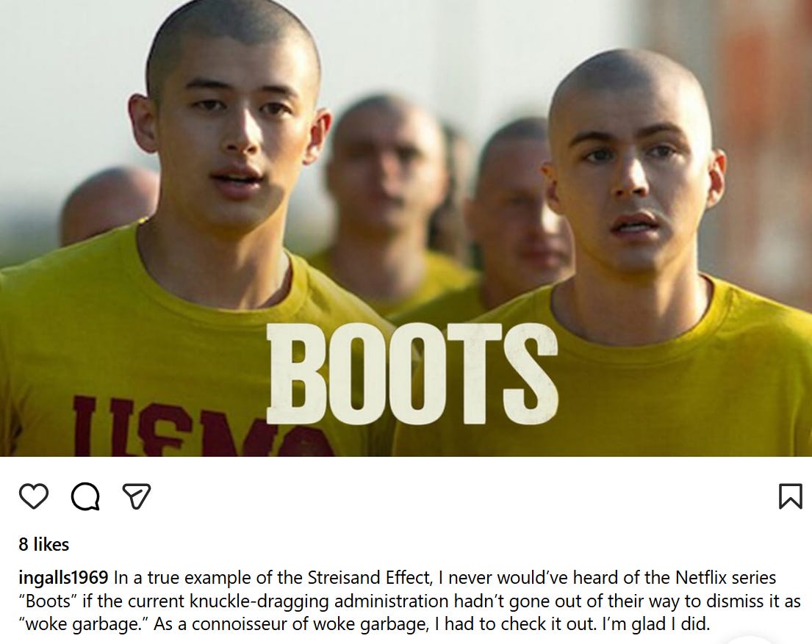Screen dimensions: 812x644
Task: Click the white BOOTS title in the photo
Action: [412, 374]
